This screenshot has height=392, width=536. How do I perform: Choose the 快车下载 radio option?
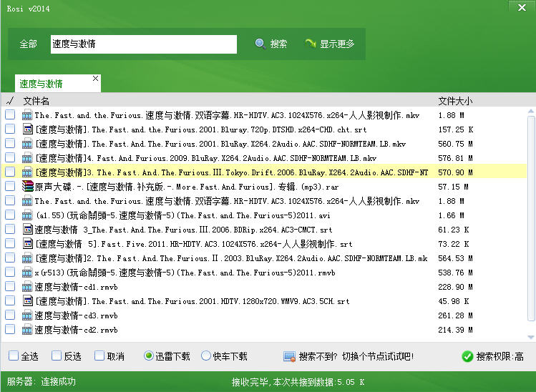click(x=206, y=356)
